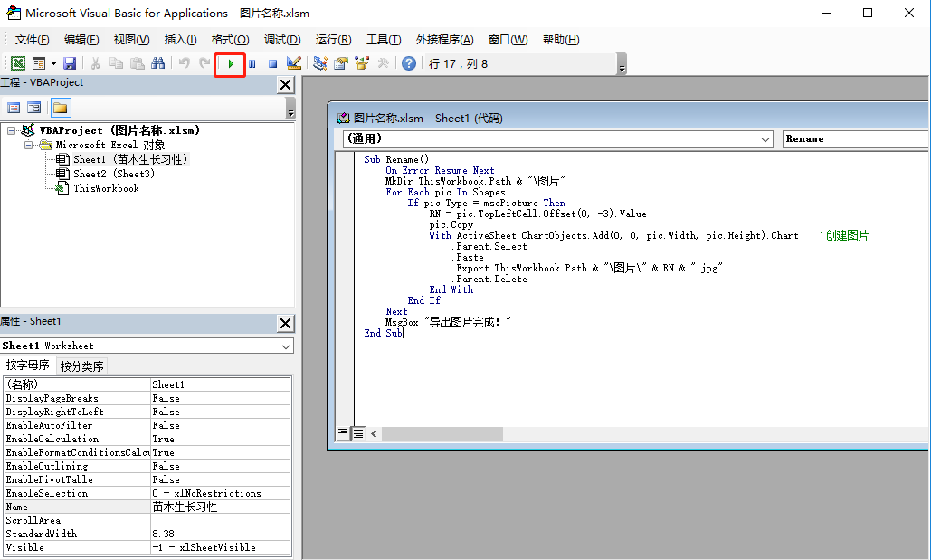Viewport: 931px width, 560px height.
Task: Collapse the VBAProject (图片名称.xlsm) tree node
Action: 11,130
